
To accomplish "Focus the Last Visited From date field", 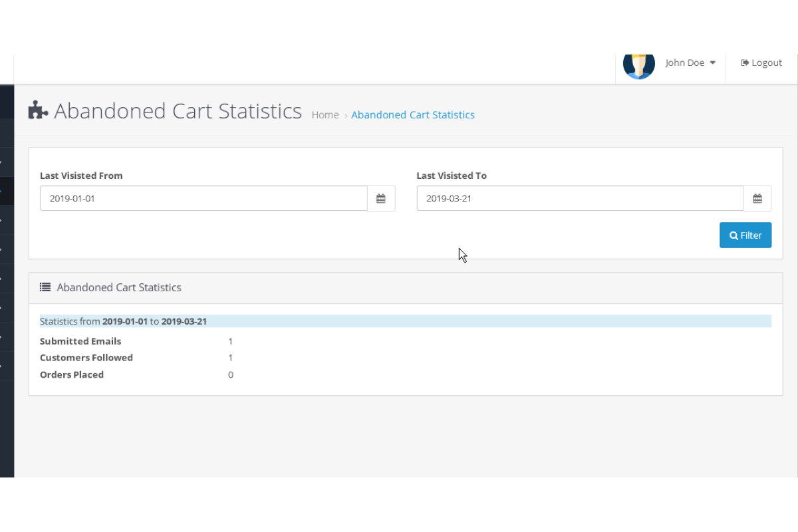I will point(203,199).
